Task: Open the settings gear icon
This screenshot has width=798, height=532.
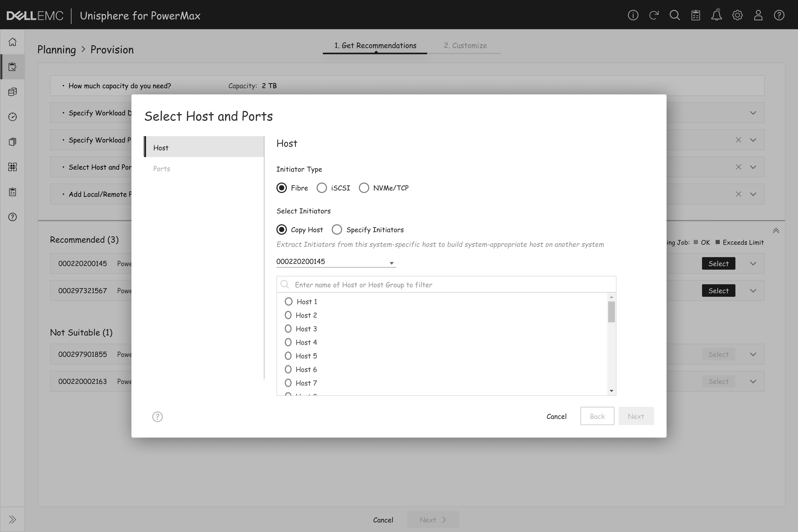Action: pyautogui.click(x=737, y=15)
